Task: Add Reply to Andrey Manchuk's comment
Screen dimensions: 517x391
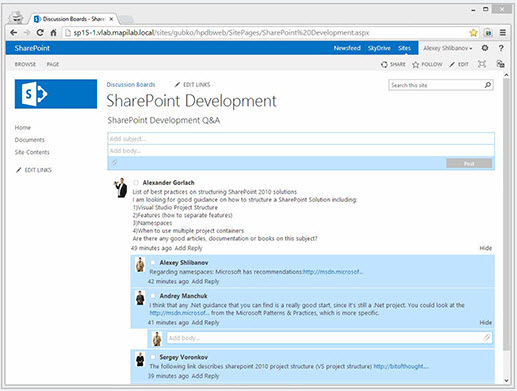Action: click(x=205, y=322)
